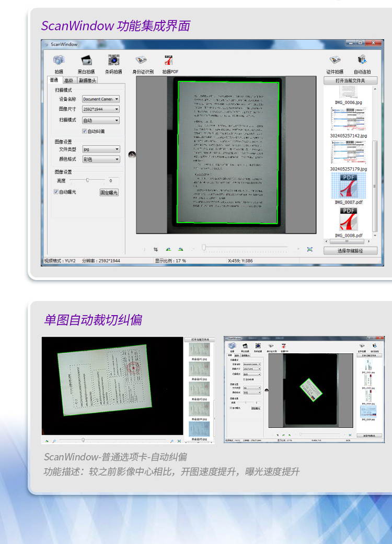
Task: Uncheck the 自动曝光 auto exposure checkbox
Action: [56, 192]
